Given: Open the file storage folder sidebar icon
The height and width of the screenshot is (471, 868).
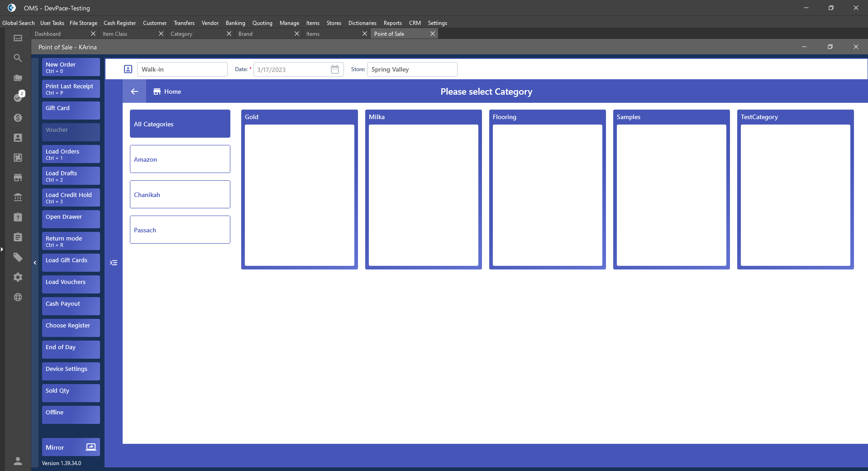Looking at the screenshot, I should 18,78.
